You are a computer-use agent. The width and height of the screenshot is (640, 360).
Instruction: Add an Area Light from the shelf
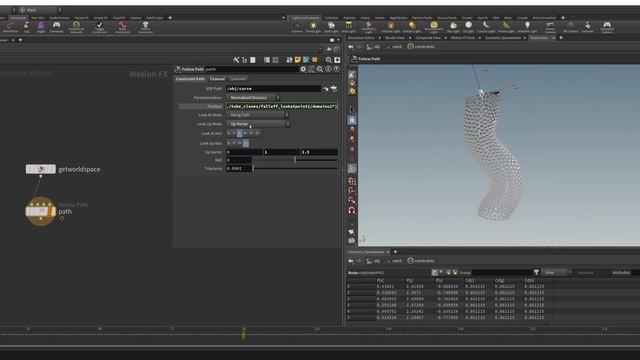[348, 27]
